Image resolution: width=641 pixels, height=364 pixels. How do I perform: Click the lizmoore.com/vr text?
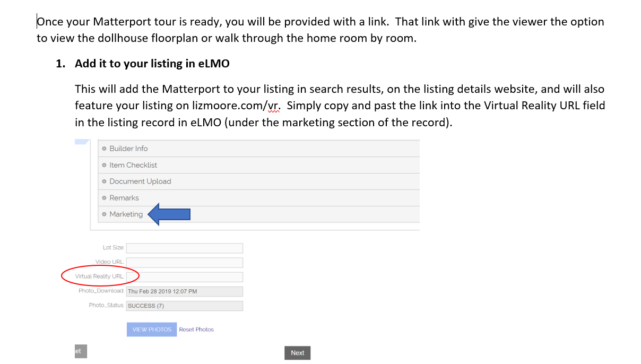point(237,106)
